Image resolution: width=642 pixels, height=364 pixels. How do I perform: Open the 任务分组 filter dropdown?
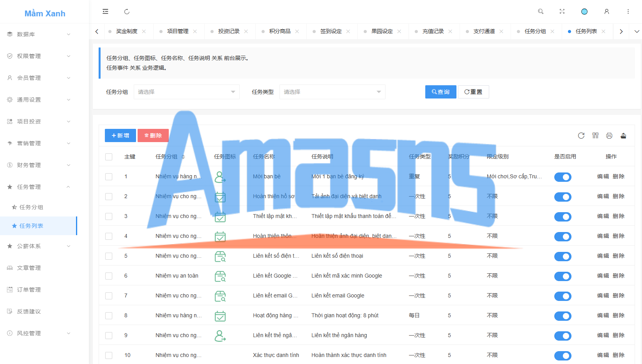pyautogui.click(x=187, y=92)
